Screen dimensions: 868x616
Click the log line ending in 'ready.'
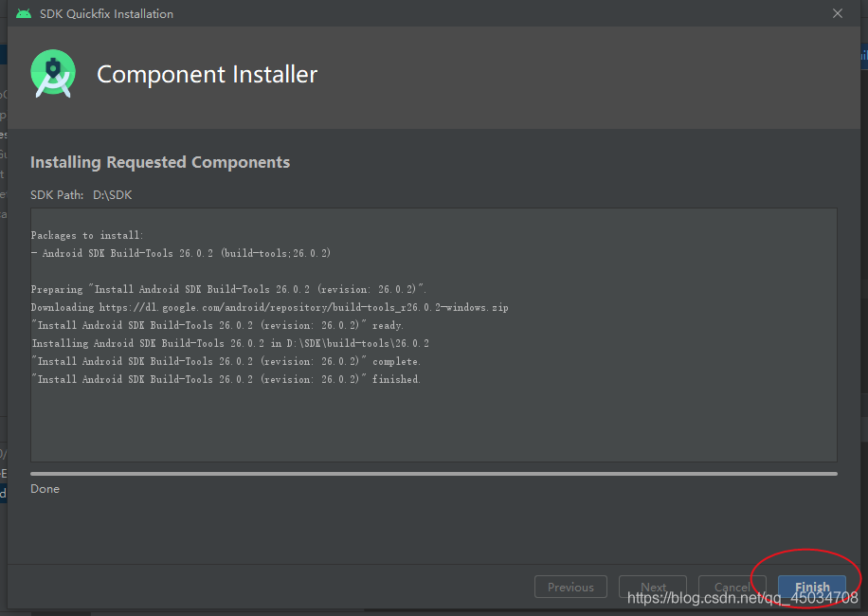click(218, 325)
